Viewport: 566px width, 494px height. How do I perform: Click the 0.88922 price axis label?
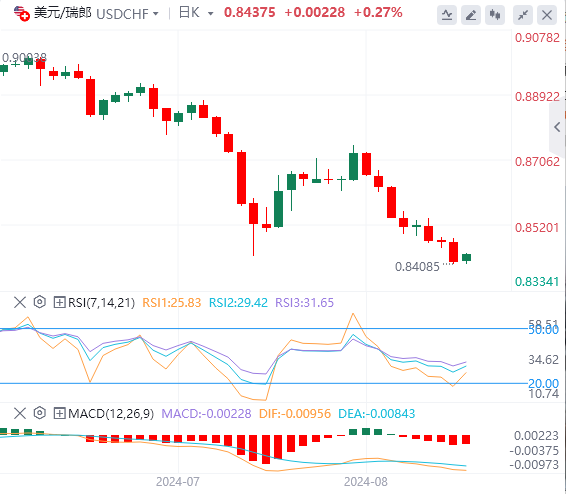click(x=537, y=97)
